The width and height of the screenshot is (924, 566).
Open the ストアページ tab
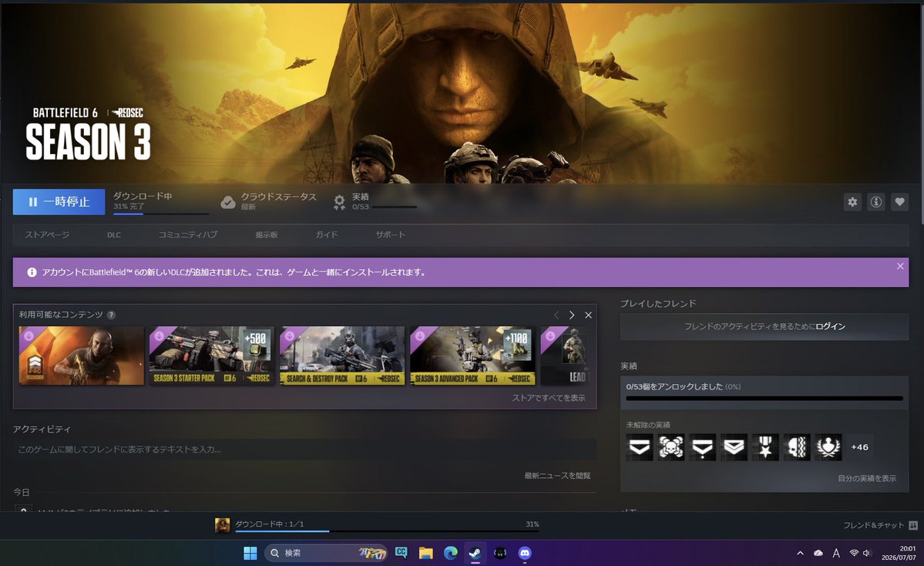tap(47, 234)
